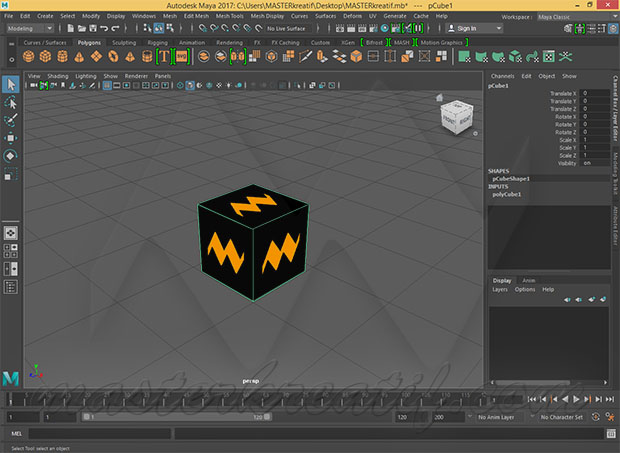Switch to the Sculpting shelf tab
This screenshot has width=620, height=453.
tap(125, 43)
